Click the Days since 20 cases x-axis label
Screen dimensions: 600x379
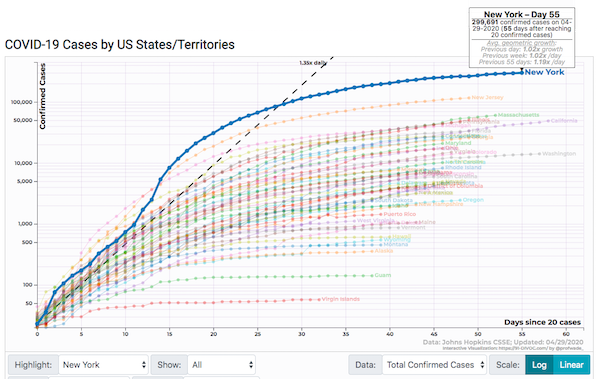(x=542, y=322)
